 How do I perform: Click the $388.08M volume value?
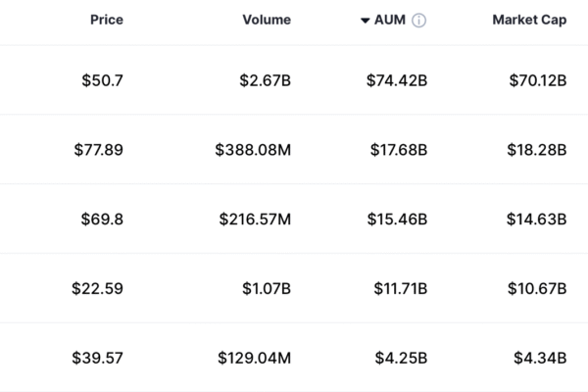(253, 149)
